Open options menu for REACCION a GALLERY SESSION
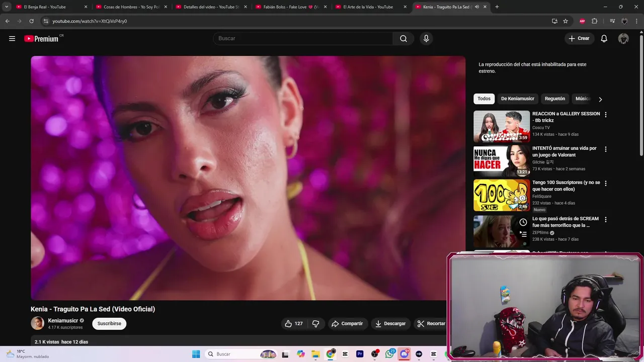The image size is (644, 362). pos(606,115)
